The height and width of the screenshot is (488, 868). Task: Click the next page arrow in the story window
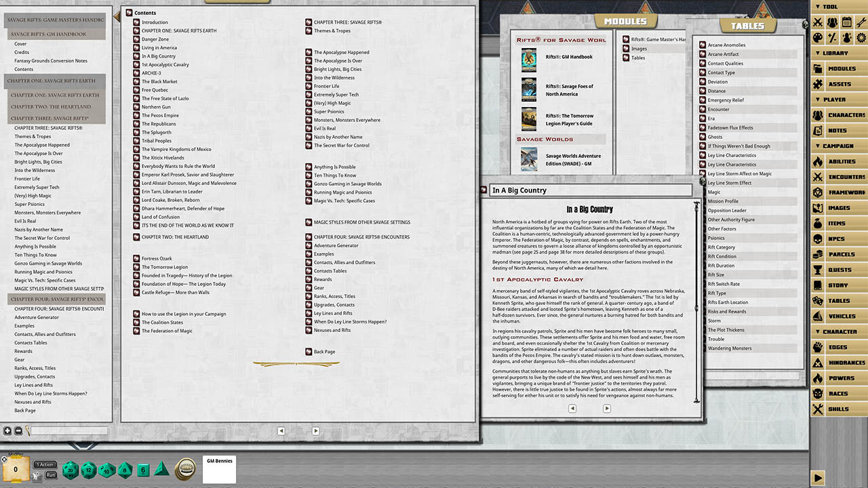(x=607, y=408)
